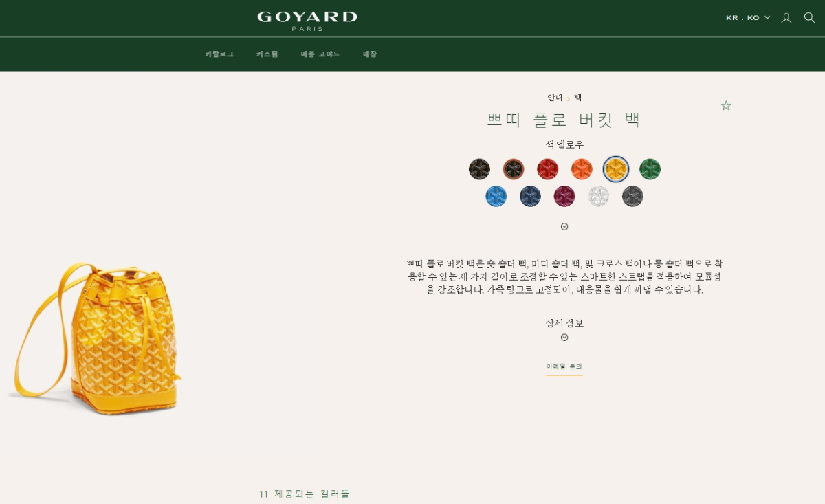
Task: Expand the chevron below color swatches
Action: point(564,227)
